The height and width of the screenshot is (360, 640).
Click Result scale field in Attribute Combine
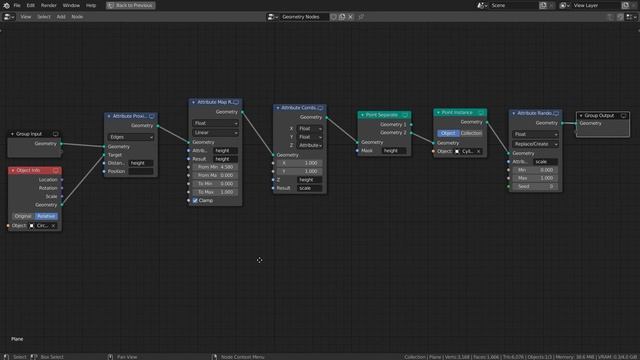click(x=309, y=188)
